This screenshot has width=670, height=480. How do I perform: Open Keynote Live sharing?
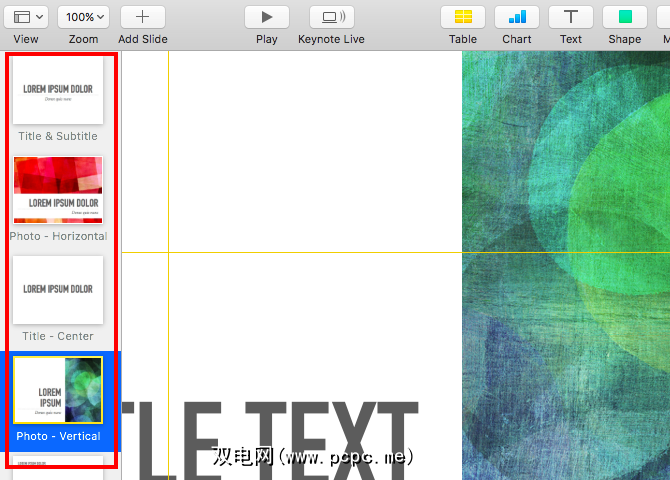[332, 17]
